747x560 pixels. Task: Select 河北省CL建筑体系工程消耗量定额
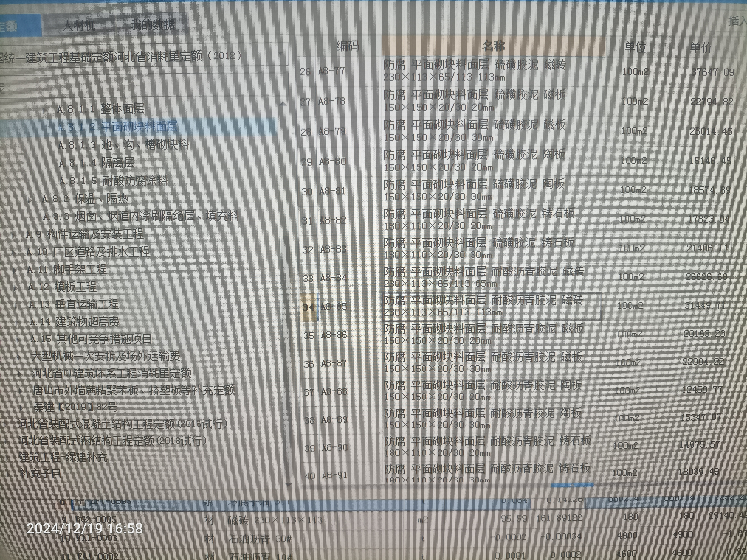click(x=112, y=373)
